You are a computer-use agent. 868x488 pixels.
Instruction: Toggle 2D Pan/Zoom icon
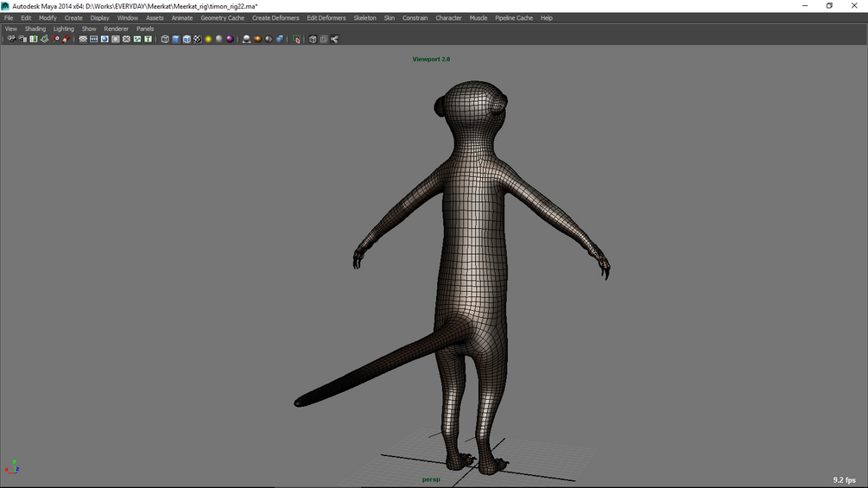[x=55, y=39]
